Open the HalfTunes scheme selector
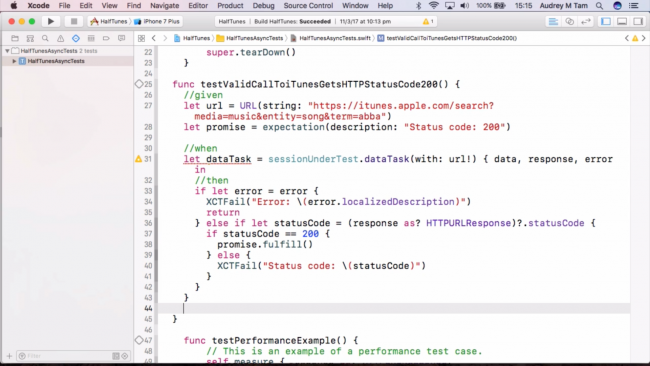This screenshot has height=366, width=650. 109,21
